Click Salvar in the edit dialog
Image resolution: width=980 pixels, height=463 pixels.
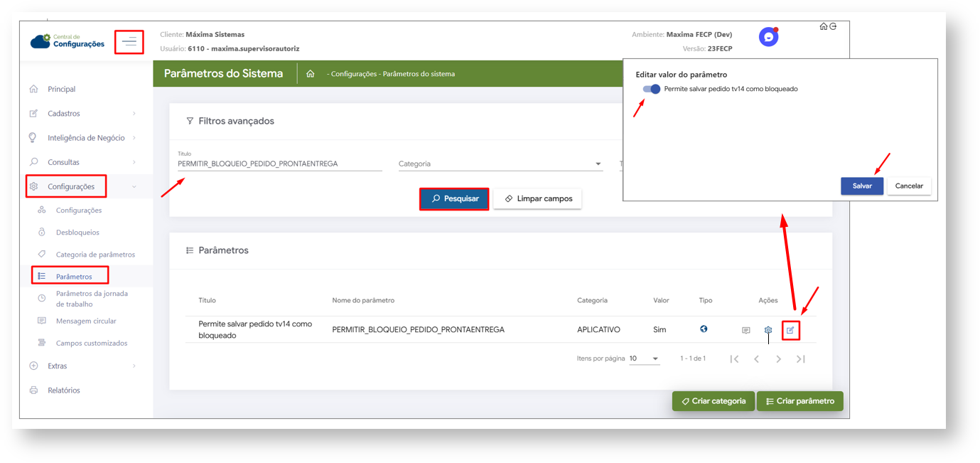click(862, 186)
